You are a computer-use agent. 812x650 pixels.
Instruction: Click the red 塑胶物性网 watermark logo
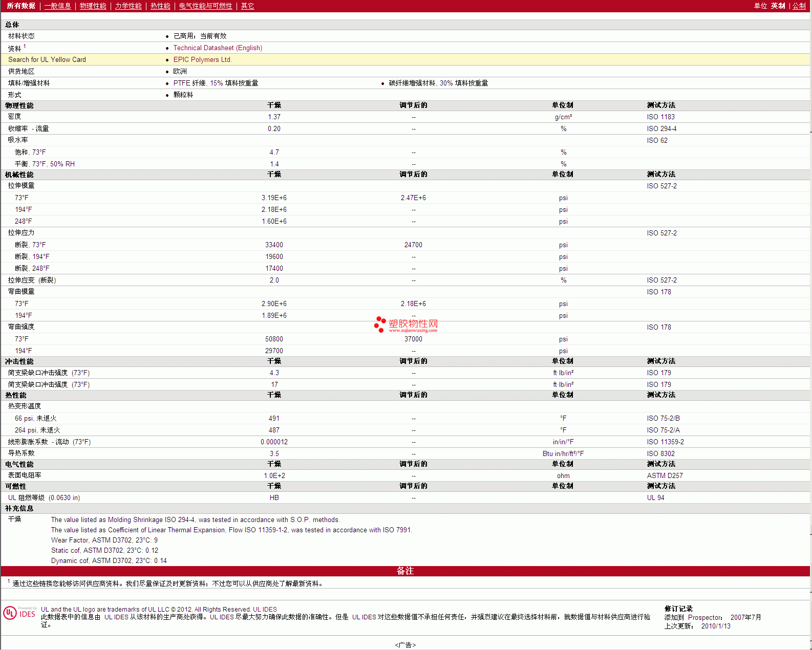pos(406,324)
